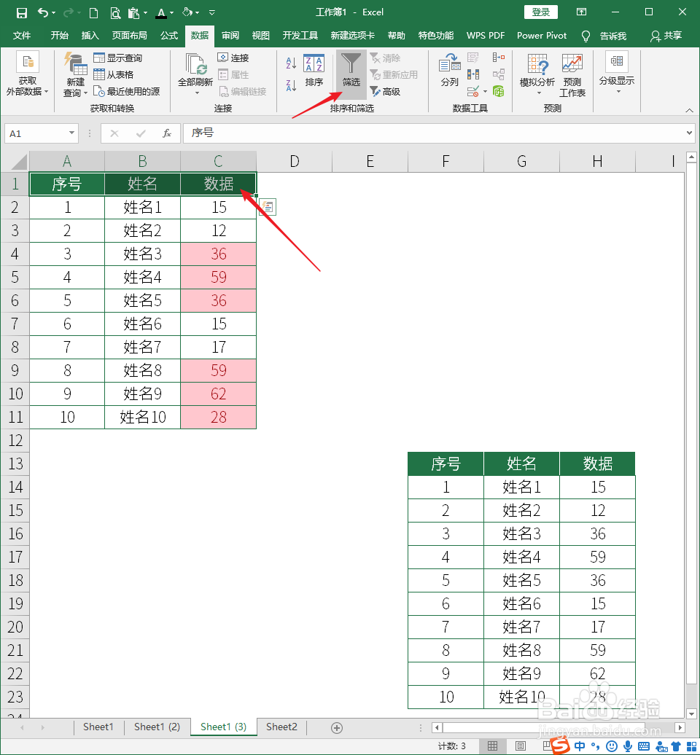Click the Sogou input method S icon
Screen dimensions: 700x755
click(560, 746)
